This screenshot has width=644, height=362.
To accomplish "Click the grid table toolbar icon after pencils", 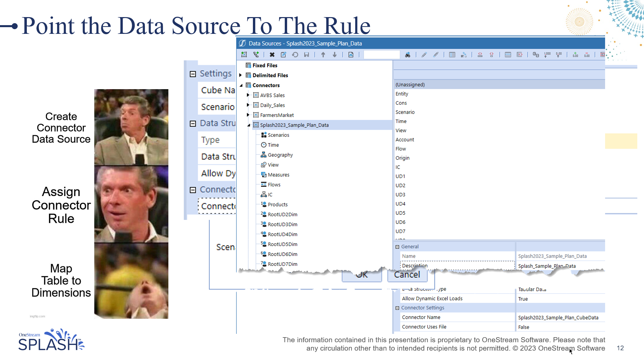I will pyautogui.click(x=452, y=55).
